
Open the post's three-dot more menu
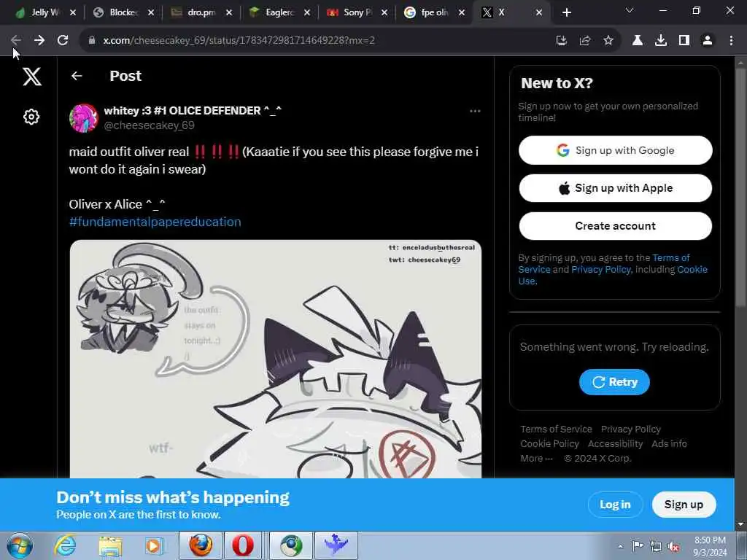pyautogui.click(x=475, y=111)
